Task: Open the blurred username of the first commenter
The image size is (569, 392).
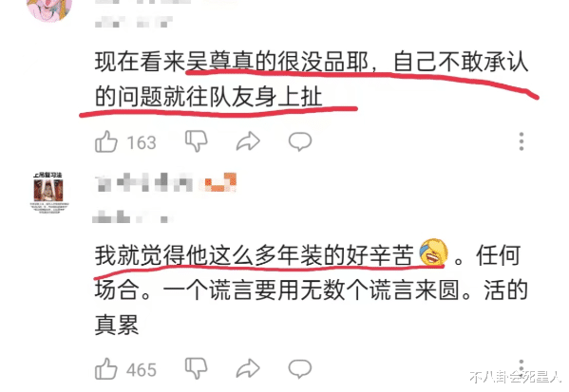Action: (142, 2)
